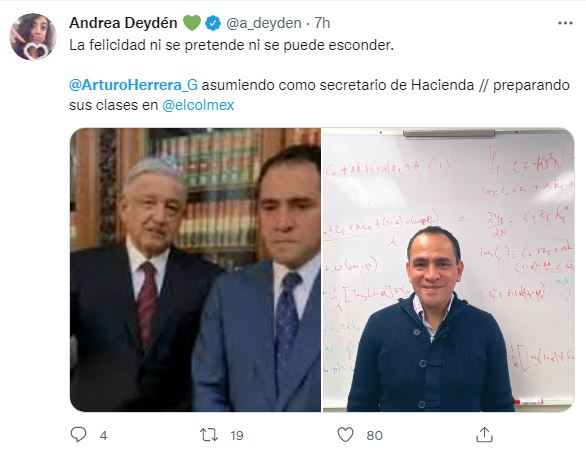586x454 pixels.
Task: Click the like count 80
Action: (x=374, y=436)
